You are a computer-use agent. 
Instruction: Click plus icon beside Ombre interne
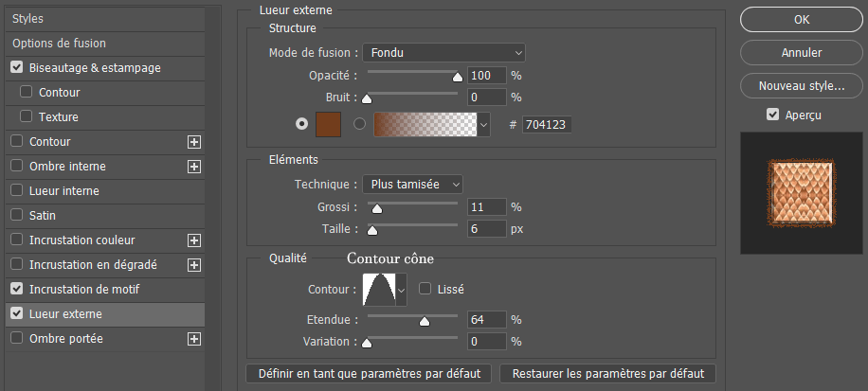(194, 167)
